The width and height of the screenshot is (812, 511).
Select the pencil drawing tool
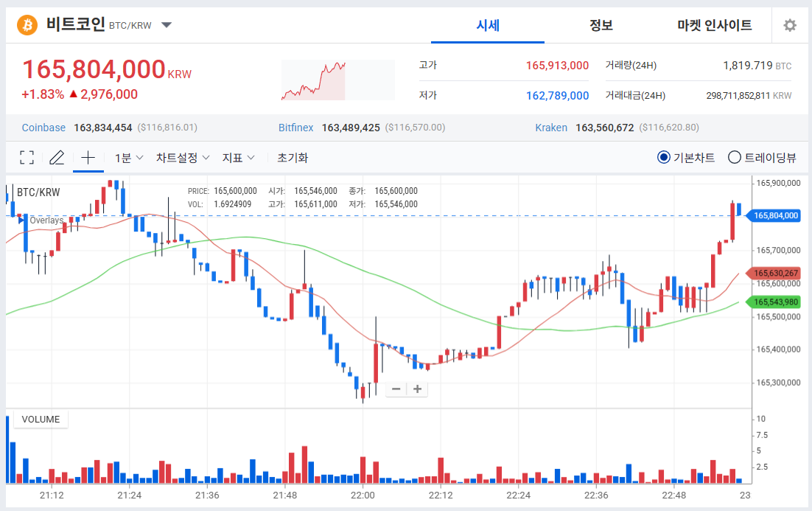pos(57,157)
